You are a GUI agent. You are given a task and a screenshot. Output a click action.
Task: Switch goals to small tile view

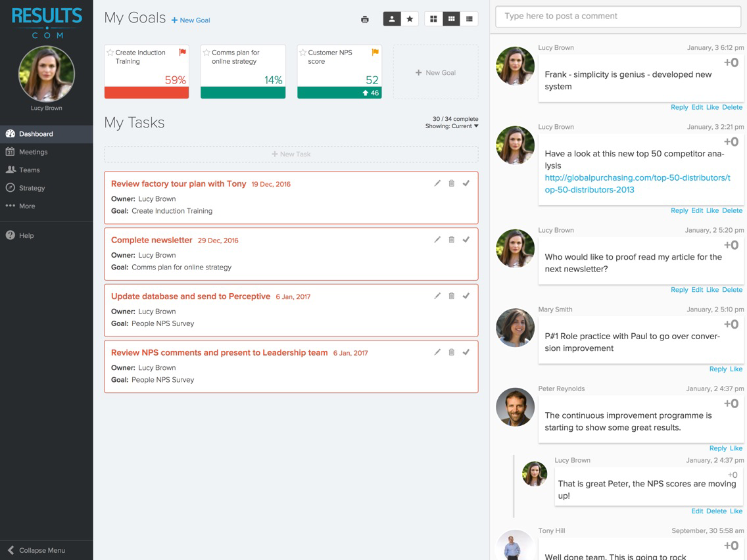pyautogui.click(x=451, y=19)
